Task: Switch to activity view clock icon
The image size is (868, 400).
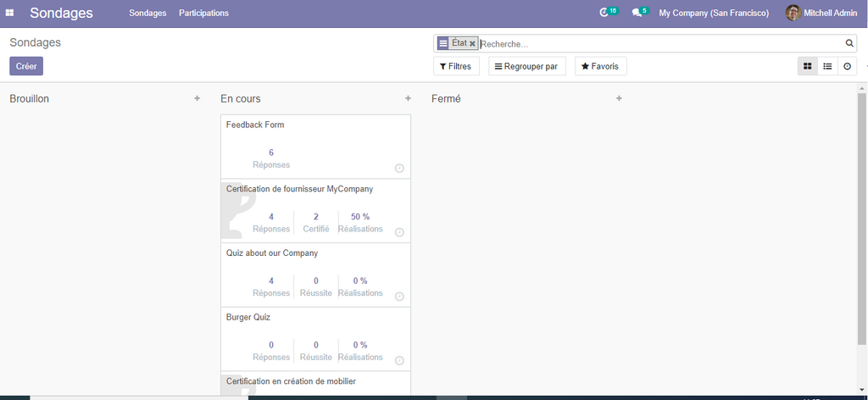Action: [847, 66]
